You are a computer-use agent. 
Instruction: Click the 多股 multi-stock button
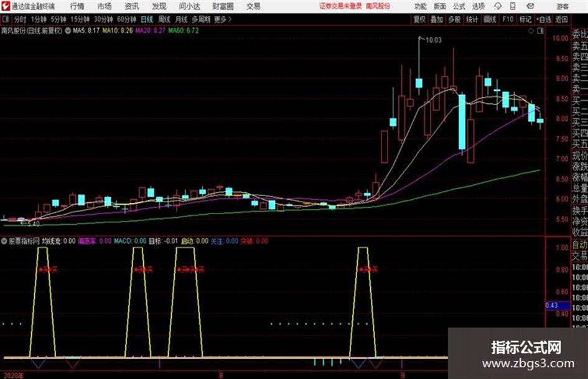(x=454, y=19)
